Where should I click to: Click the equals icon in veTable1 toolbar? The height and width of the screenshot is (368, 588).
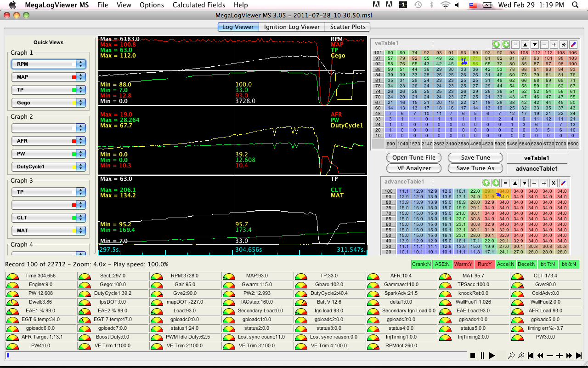515,45
